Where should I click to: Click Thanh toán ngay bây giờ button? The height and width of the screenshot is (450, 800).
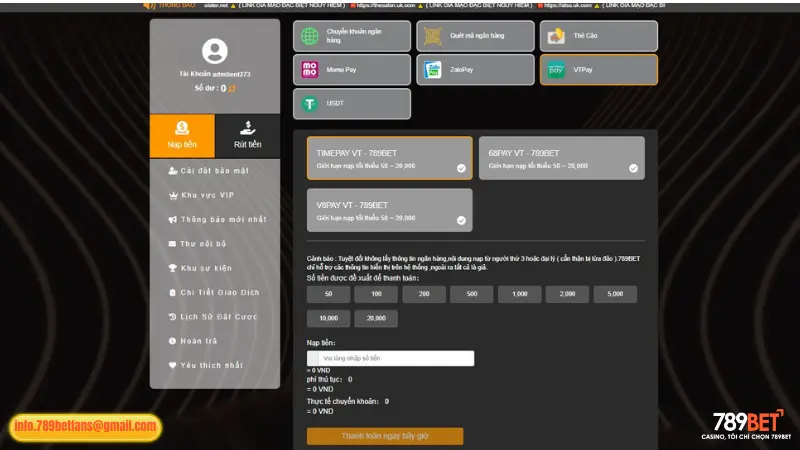click(385, 436)
